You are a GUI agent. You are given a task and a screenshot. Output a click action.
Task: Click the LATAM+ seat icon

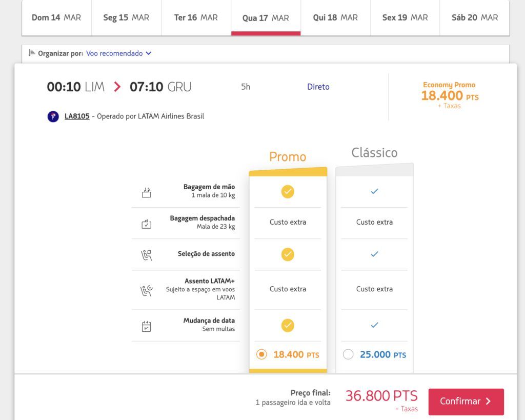coord(146,290)
